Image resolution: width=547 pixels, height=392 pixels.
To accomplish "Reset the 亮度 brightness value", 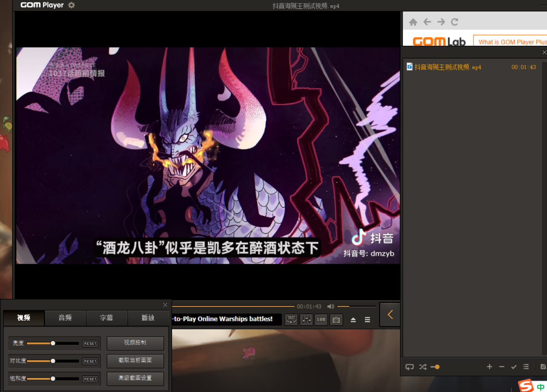I will (90, 343).
